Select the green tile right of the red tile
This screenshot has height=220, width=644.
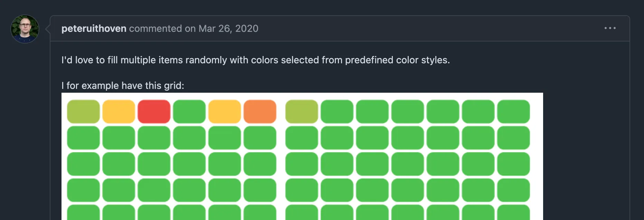(x=189, y=112)
